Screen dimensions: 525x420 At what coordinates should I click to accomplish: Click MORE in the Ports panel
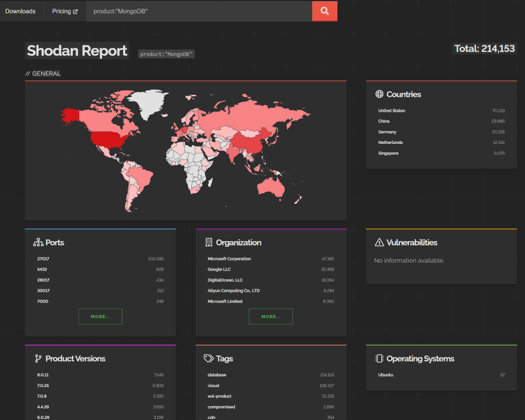[x=100, y=316]
